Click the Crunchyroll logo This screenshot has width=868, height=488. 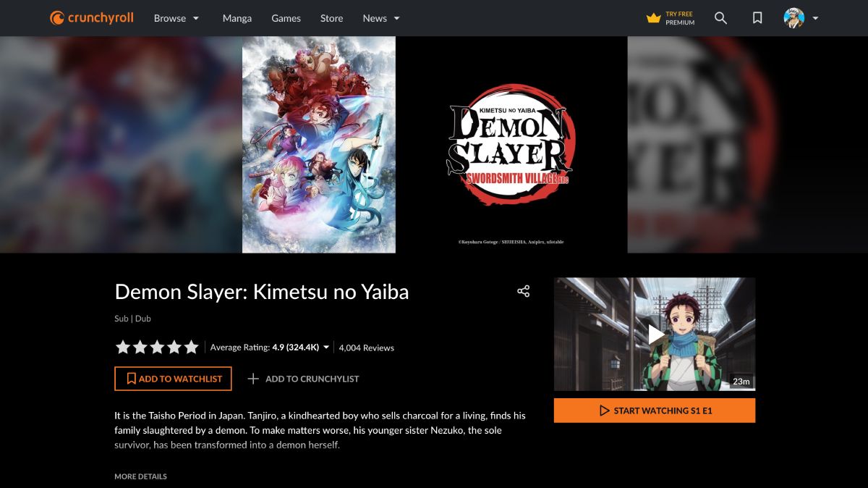pyautogui.click(x=92, y=18)
